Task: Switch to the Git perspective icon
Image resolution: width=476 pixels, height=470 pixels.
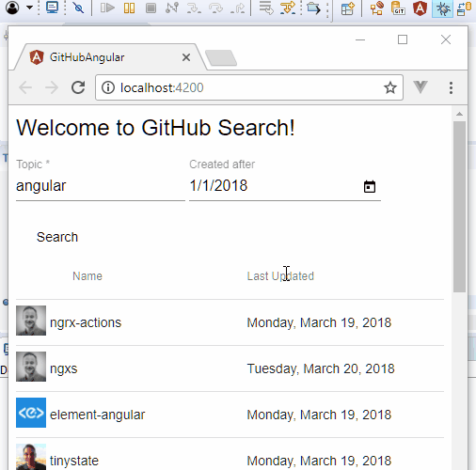Action: [x=398, y=8]
